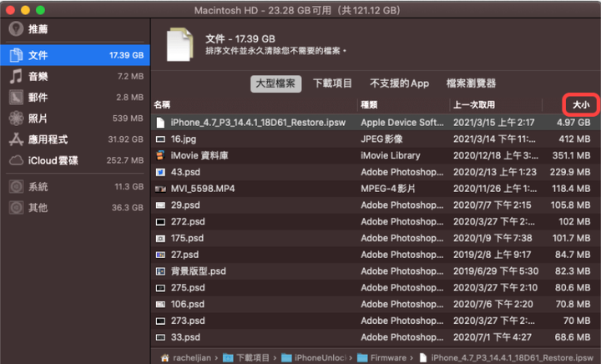This screenshot has width=601, height=364.
Task: Click the thumbnail icon of 272.psd
Action: point(160,222)
